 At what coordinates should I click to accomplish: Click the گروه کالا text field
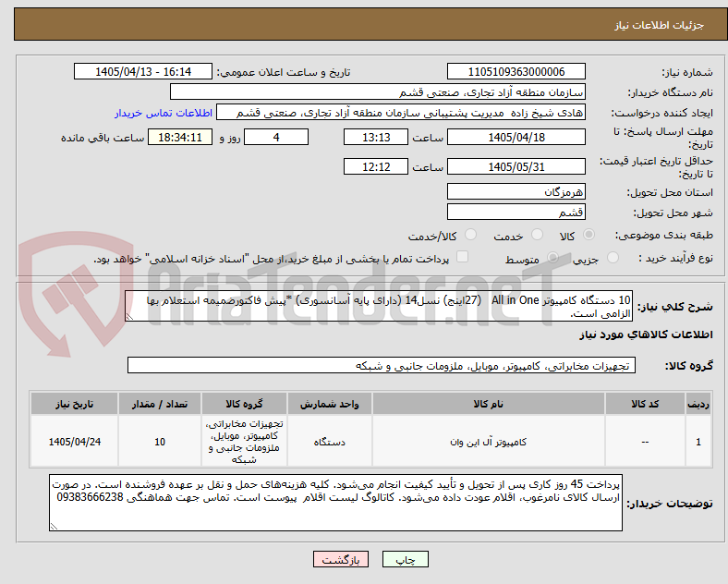point(382,365)
